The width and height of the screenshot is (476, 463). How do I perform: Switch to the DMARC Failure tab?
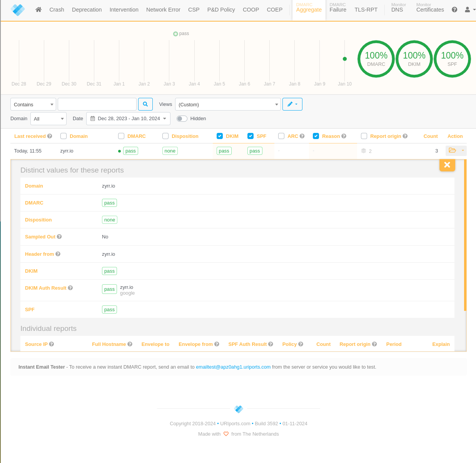(337, 9)
